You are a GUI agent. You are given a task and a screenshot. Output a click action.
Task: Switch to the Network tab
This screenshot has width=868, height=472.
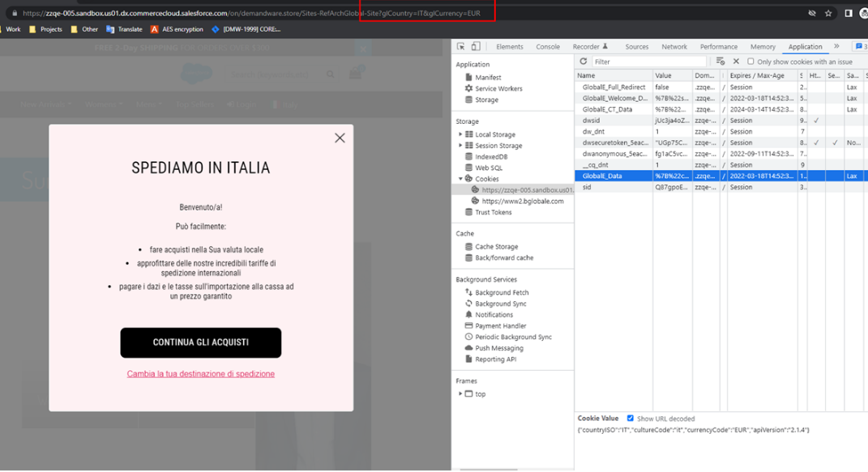pos(673,47)
